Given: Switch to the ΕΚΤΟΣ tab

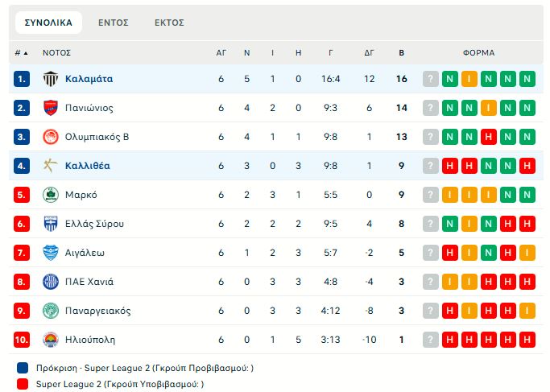Looking at the screenshot, I should pyautogui.click(x=169, y=23).
